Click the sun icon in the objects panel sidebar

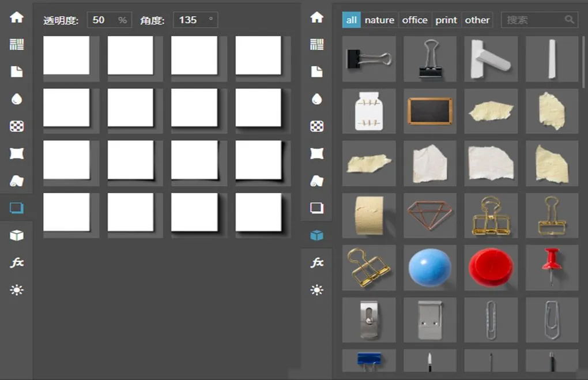(x=316, y=289)
